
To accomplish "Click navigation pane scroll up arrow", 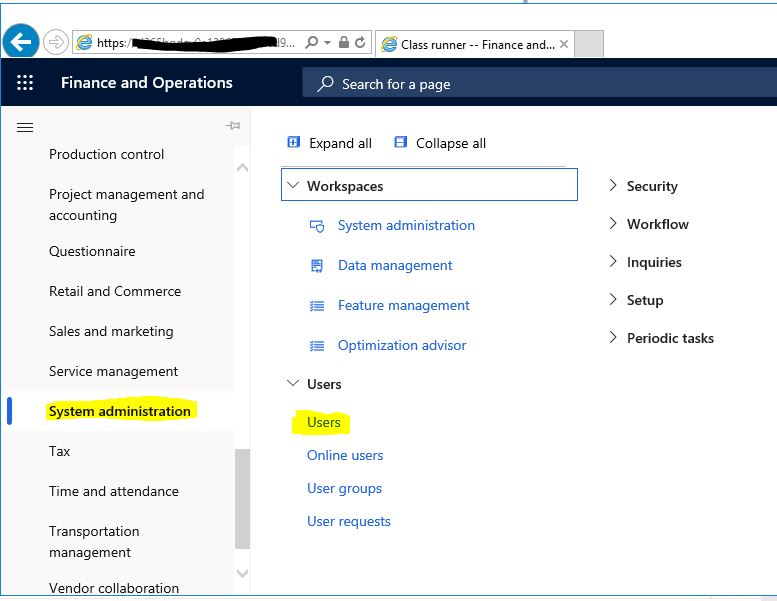I will pos(242,168).
